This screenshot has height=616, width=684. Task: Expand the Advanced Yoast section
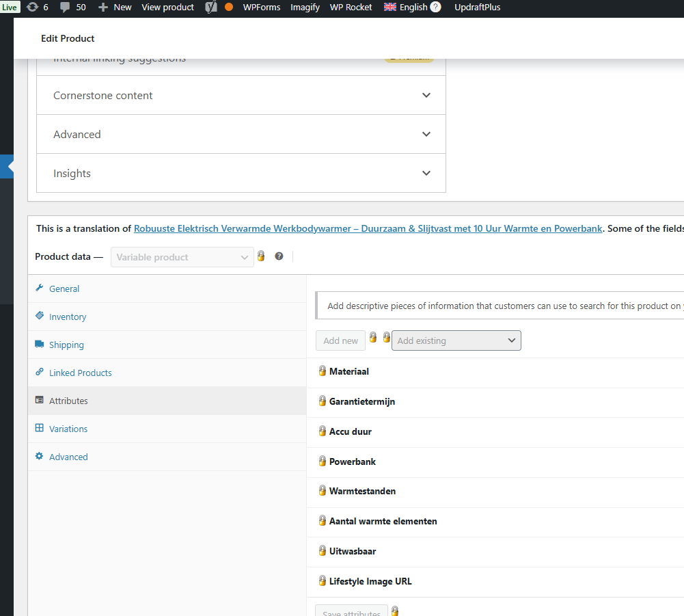(x=426, y=134)
